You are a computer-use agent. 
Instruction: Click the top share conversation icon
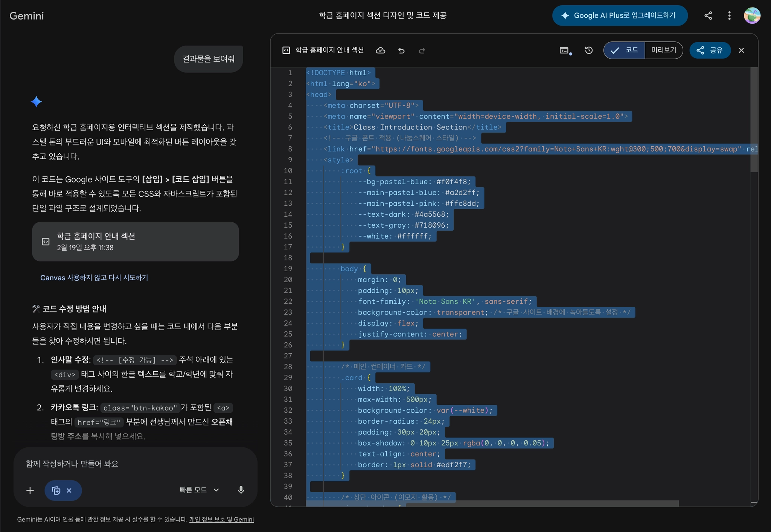[708, 15]
